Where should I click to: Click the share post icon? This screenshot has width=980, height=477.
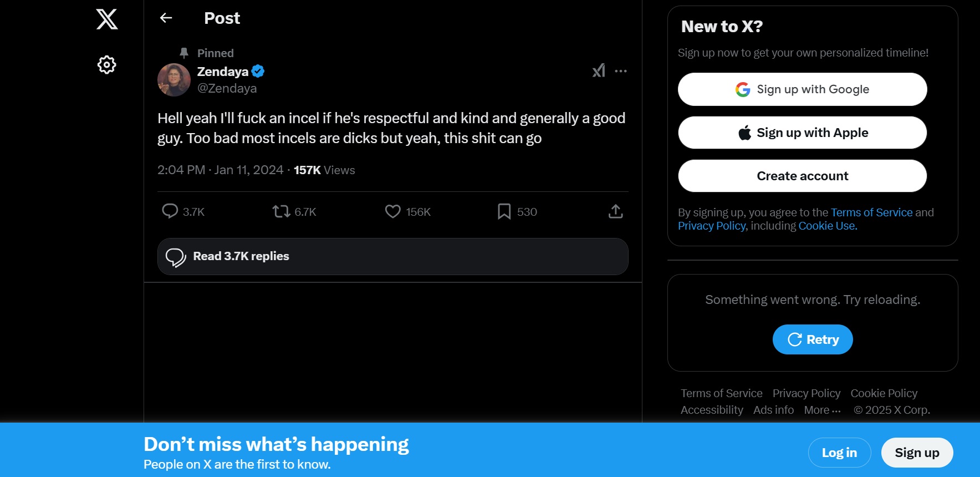(616, 211)
